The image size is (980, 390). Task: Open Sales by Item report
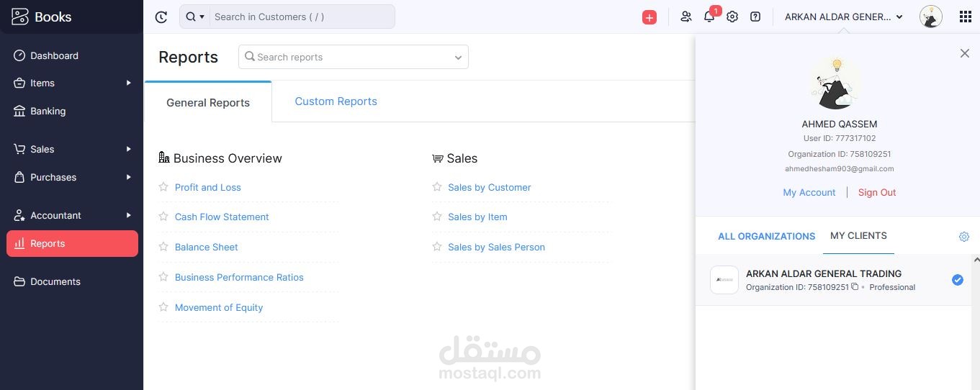477,217
